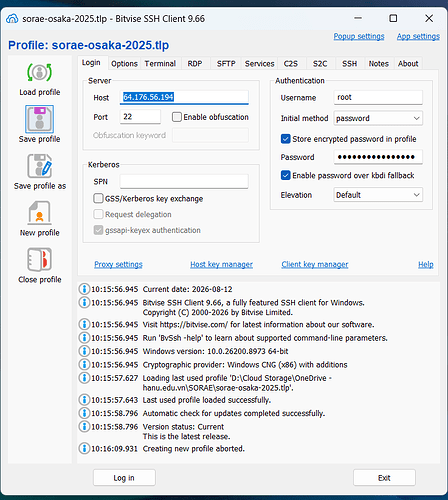448x500 pixels.
Task: Open the Save profile as icon
Action: (39, 166)
